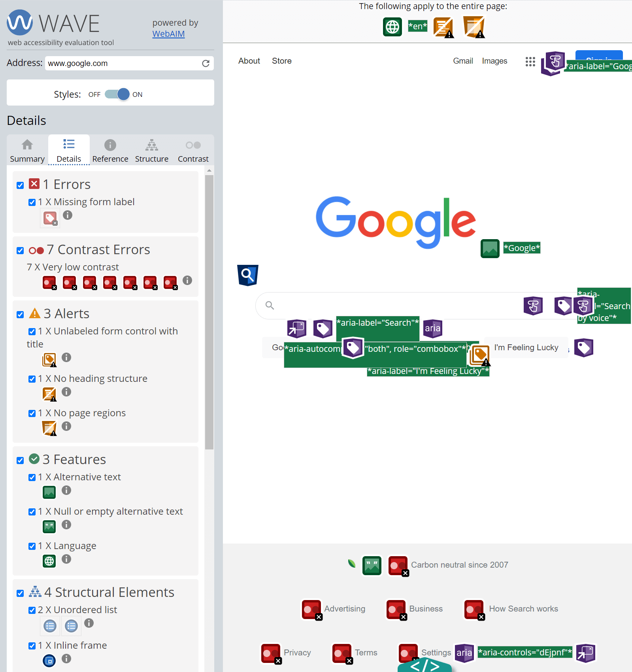Image resolution: width=632 pixels, height=672 pixels.
Task: Click the Google apps grid icon
Action: click(x=530, y=61)
